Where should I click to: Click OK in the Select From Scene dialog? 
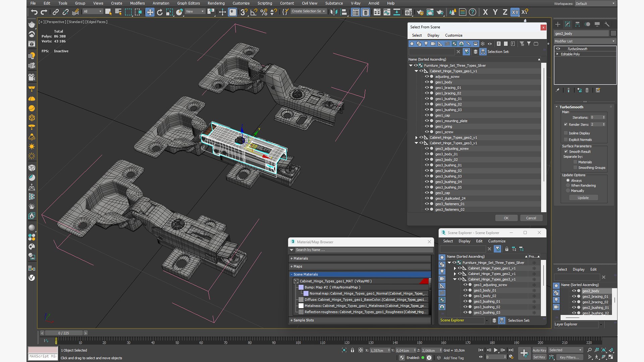[x=506, y=218]
